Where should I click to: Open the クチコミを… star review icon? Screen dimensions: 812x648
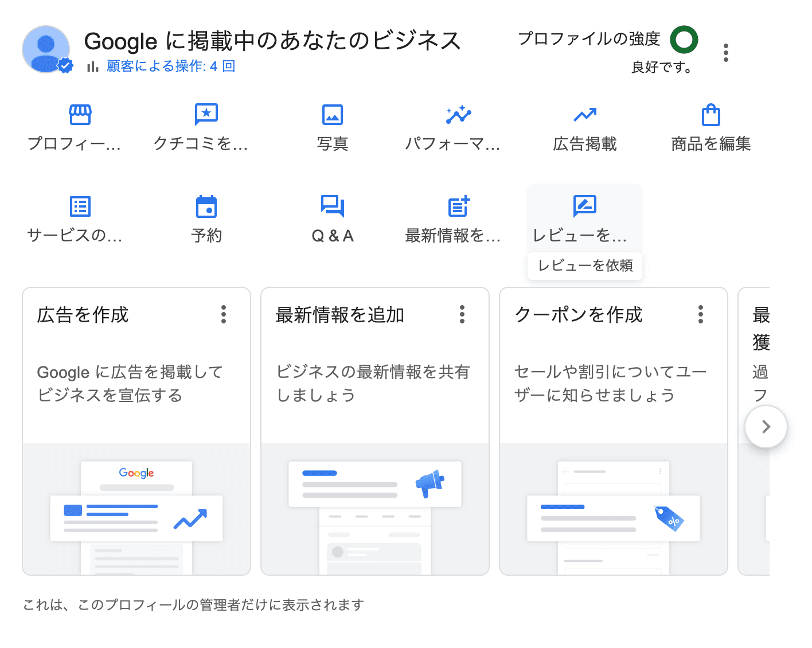206,115
